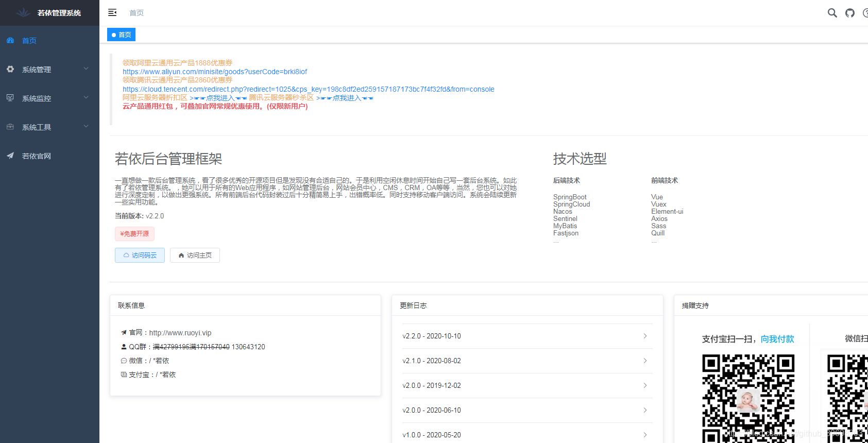Expand the 系统工具 menu arrow

86,126
